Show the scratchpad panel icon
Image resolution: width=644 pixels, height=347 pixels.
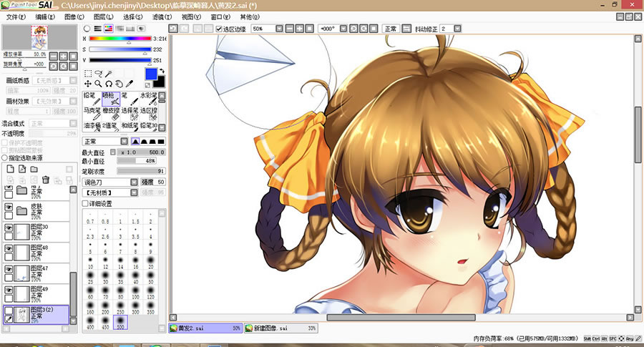pos(141,29)
